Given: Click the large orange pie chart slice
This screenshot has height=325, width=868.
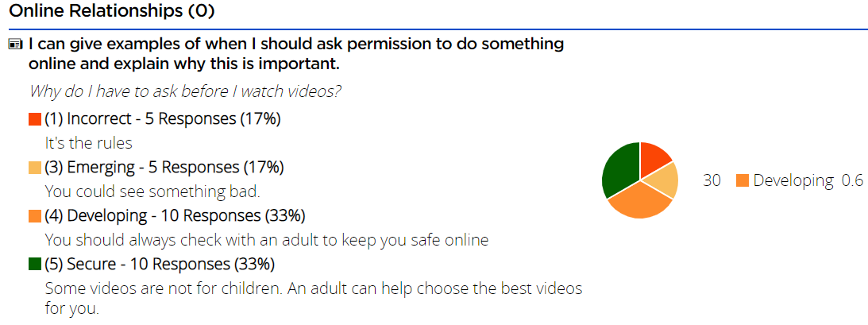Looking at the screenshot, I should [641, 203].
